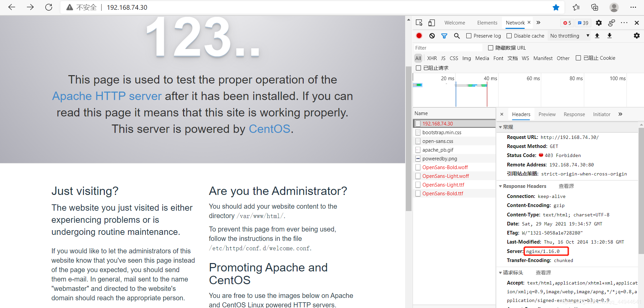Screen dimensions: 644x308
Task: Enable the Preserve log checkbox
Action: 469,36
